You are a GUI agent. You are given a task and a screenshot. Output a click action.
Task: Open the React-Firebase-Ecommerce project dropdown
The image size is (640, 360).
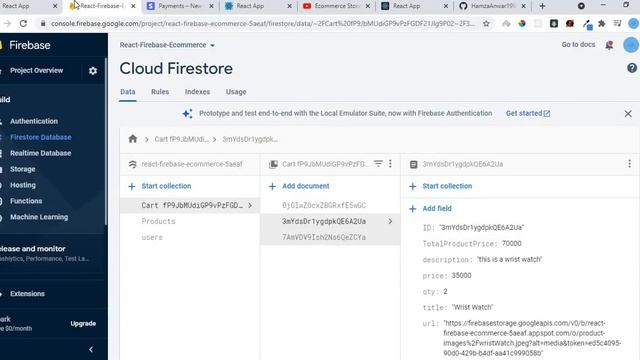[x=167, y=45]
